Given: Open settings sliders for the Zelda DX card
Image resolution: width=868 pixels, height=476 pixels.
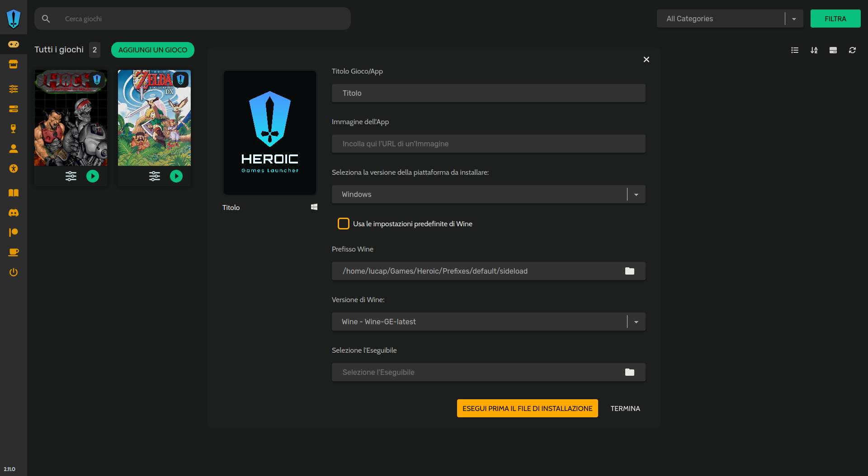Looking at the screenshot, I should (x=155, y=176).
